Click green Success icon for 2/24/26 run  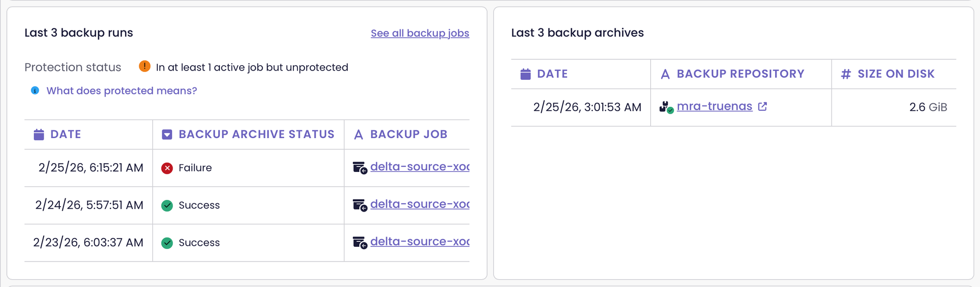coord(167,205)
